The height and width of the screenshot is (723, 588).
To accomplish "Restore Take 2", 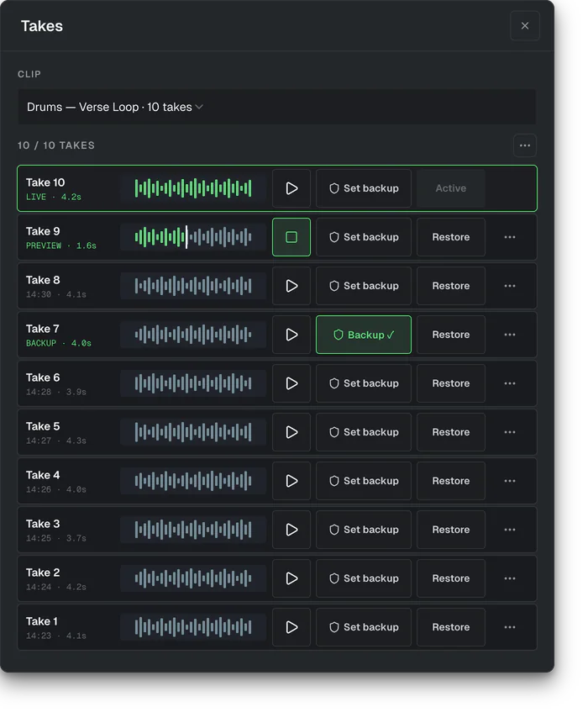I will click(x=451, y=578).
